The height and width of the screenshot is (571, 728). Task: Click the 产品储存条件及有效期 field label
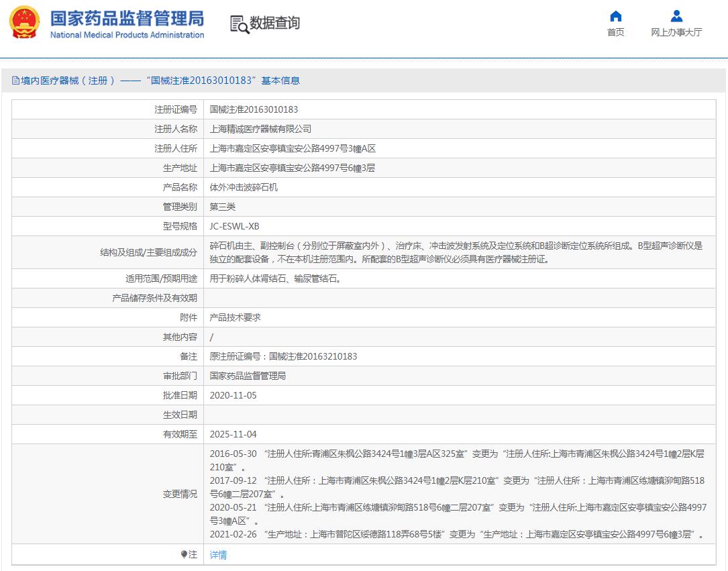click(154, 298)
